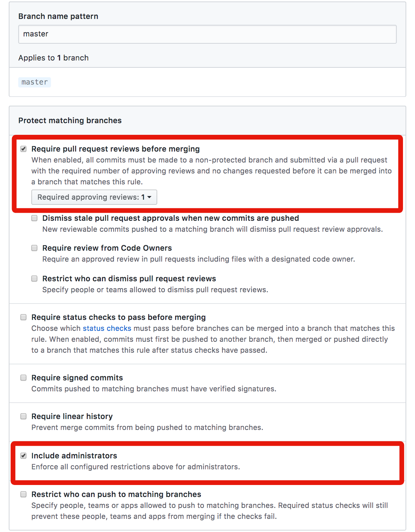Uncheck Require pull request reviews before merging
This screenshot has height=532, width=415.
coord(24,149)
